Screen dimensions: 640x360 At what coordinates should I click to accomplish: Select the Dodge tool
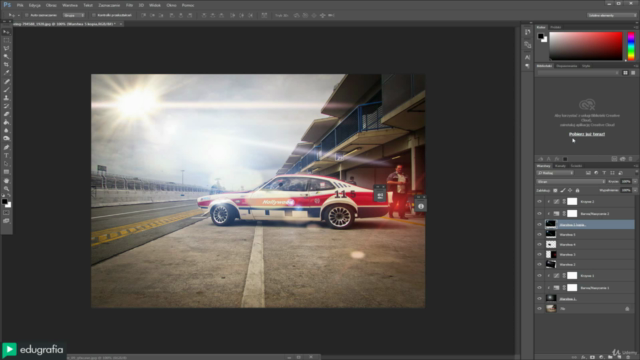(x=6, y=139)
